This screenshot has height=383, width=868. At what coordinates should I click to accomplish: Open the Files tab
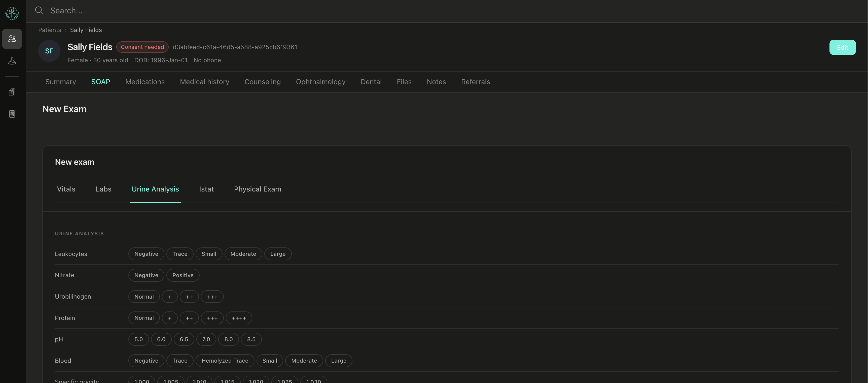pos(404,82)
